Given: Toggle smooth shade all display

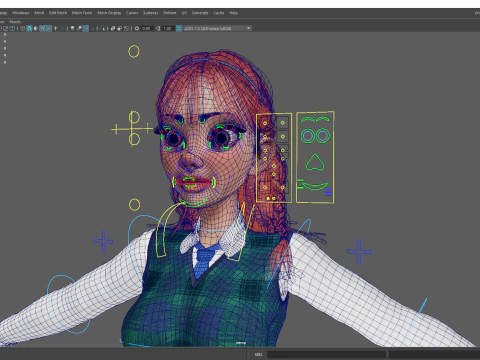Looking at the screenshot, I should [x=29, y=28].
